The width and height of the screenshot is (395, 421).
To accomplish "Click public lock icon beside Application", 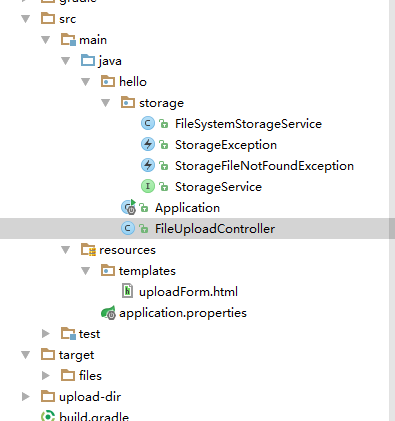I will (143, 208).
